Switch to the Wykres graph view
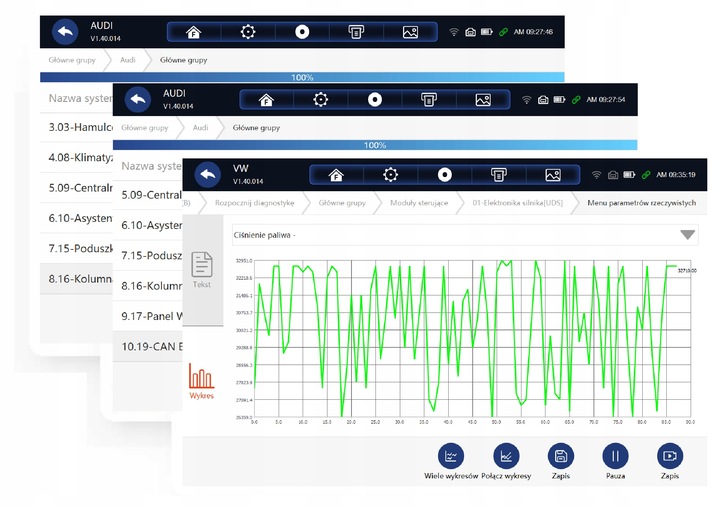Viewport: 720px width, 508px height. [201, 381]
